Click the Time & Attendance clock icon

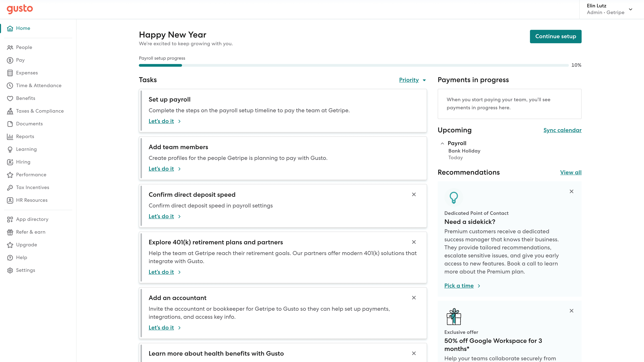(10, 86)
